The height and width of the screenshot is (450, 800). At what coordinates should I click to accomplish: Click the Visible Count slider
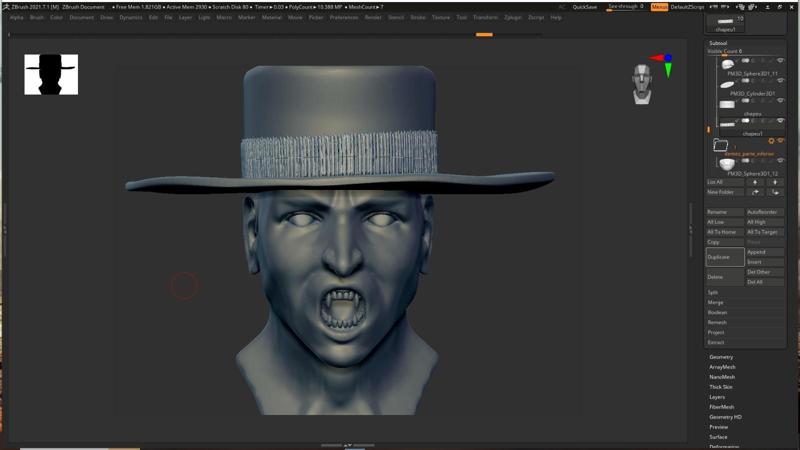(x=745, y=52)
